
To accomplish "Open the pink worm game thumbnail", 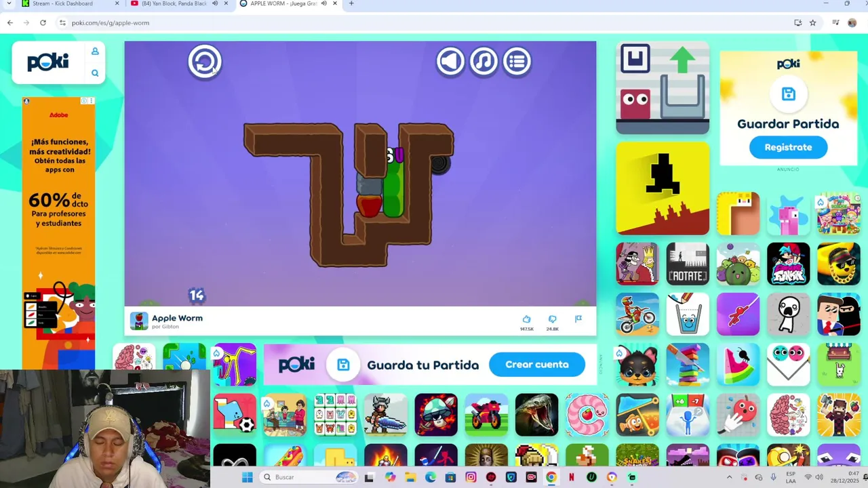I will (587, 414).
